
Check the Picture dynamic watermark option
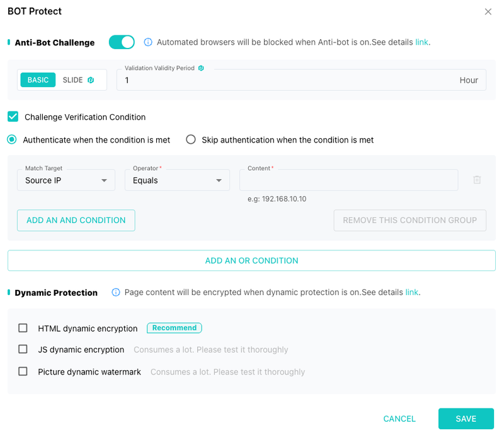pyautogui.click(x=23, y=371)
